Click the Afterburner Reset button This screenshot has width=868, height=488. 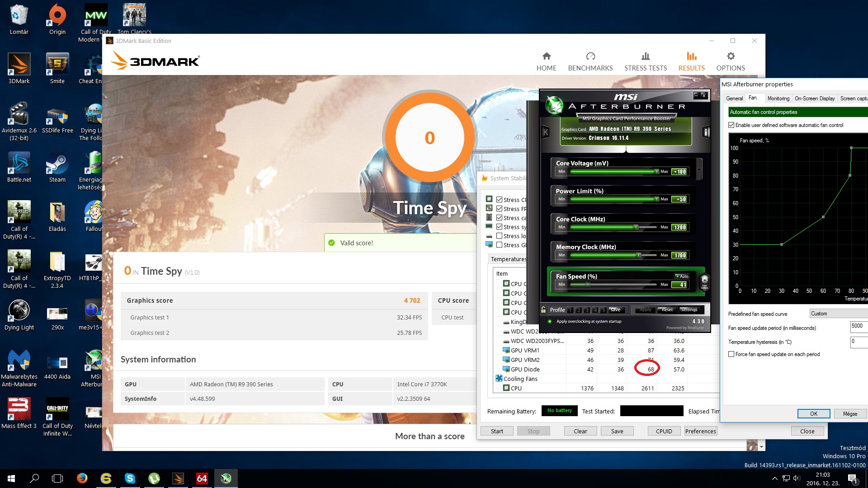667,310
